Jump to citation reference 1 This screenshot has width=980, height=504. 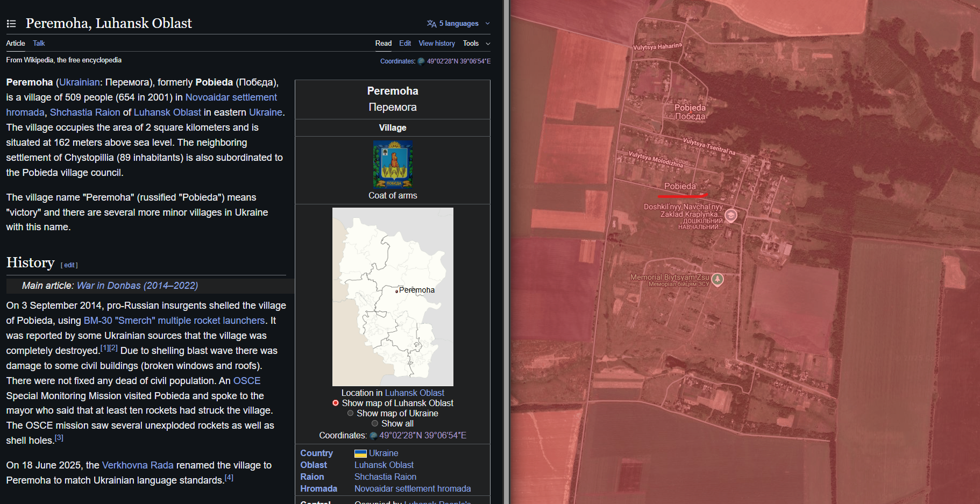104,348
